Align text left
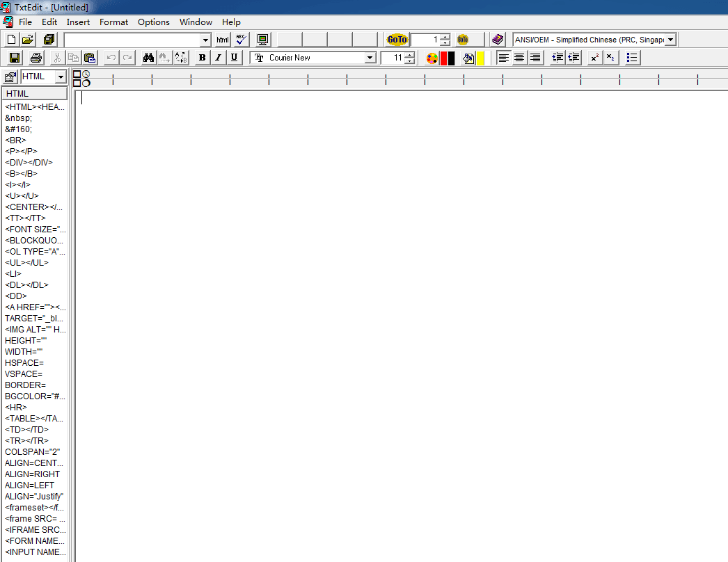This screenshot has width=728, height=562. (x=503, y=58)
